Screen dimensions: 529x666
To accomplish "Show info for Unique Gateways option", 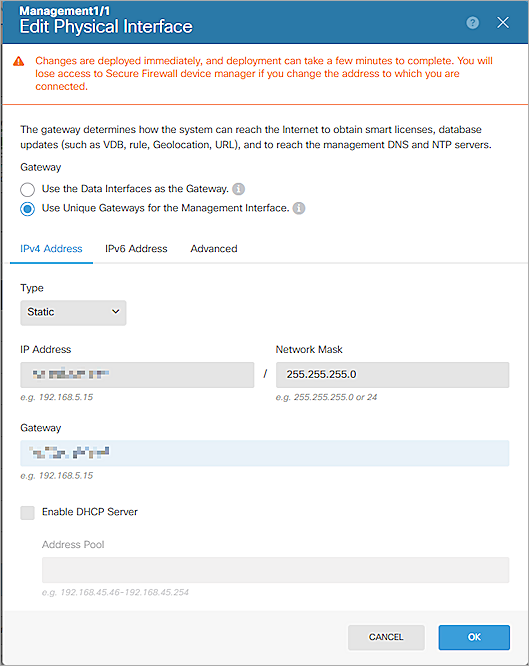I will coord(299,208).
